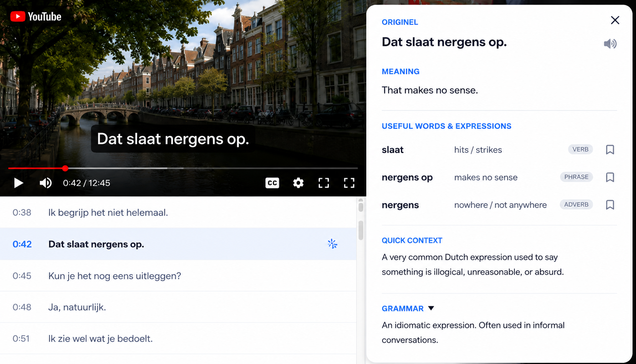
Task: Click the ADVERB tag next to nergens
Action: click(x=576, y=205)
